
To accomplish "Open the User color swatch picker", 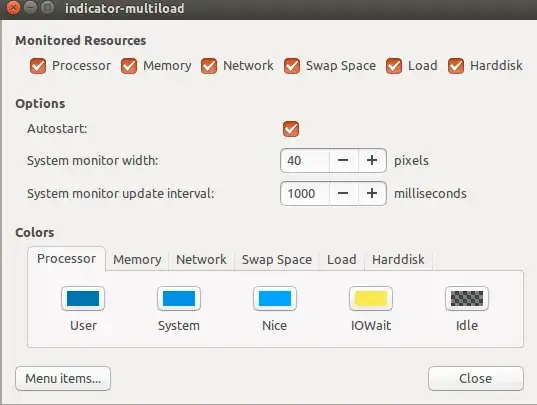I will [x=83, y=299].
